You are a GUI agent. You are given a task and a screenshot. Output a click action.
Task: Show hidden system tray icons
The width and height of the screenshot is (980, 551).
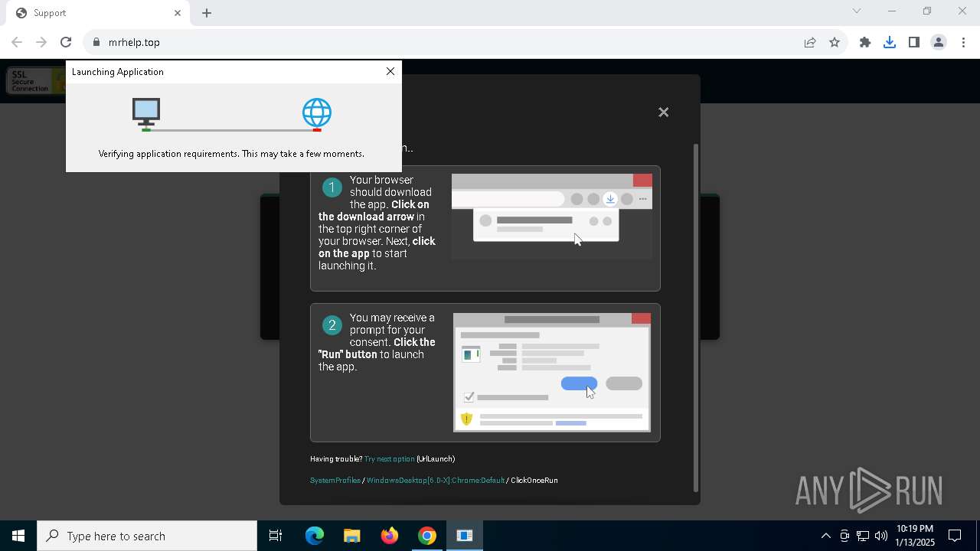point(825,536)
